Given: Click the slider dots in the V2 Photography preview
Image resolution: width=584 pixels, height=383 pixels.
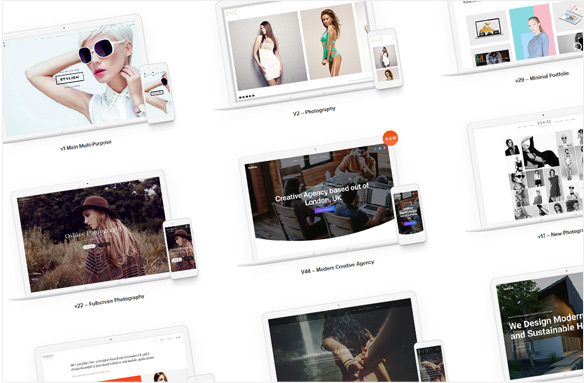Looking at the screenshot, I should [x=247, y=96].
